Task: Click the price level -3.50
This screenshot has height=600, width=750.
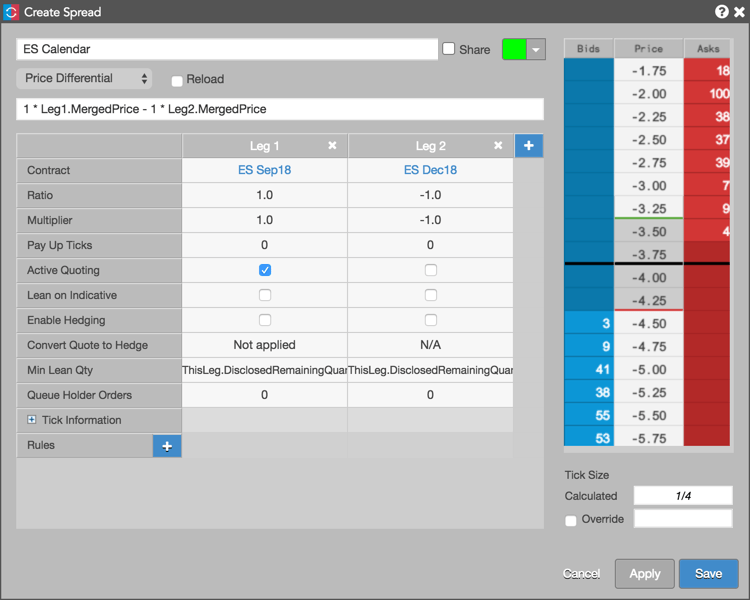Action: click(649, 232)
